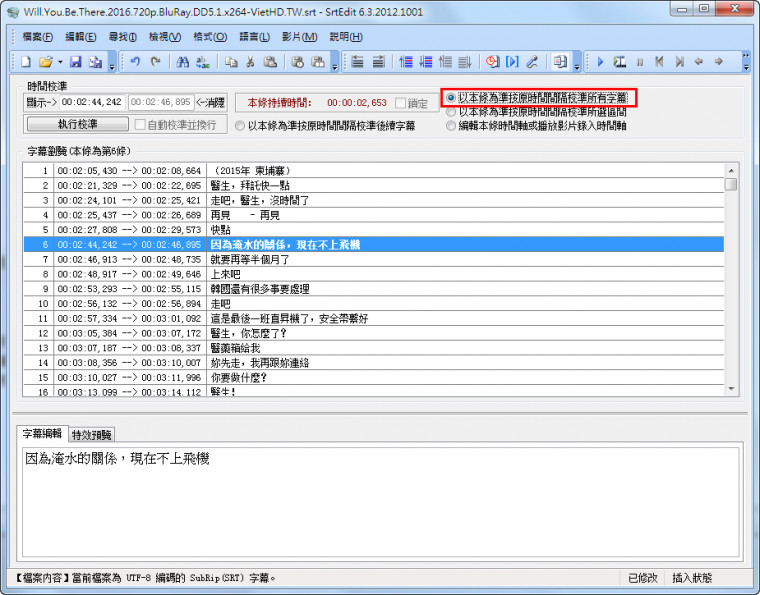Image resolution: width=760 pixels, height=595 pixels.
Task: Click the blue Play video button
Action: (600, 62)
